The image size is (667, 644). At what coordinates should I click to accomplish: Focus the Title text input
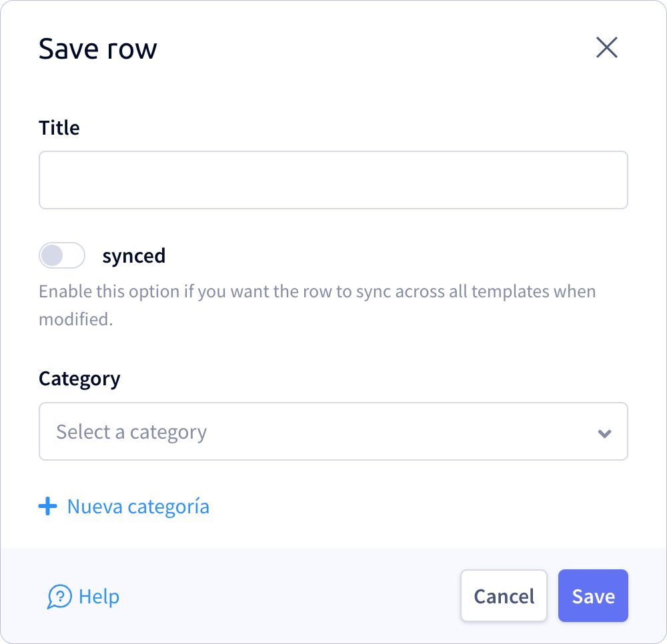pyautogui.click(x=333, y=180)
